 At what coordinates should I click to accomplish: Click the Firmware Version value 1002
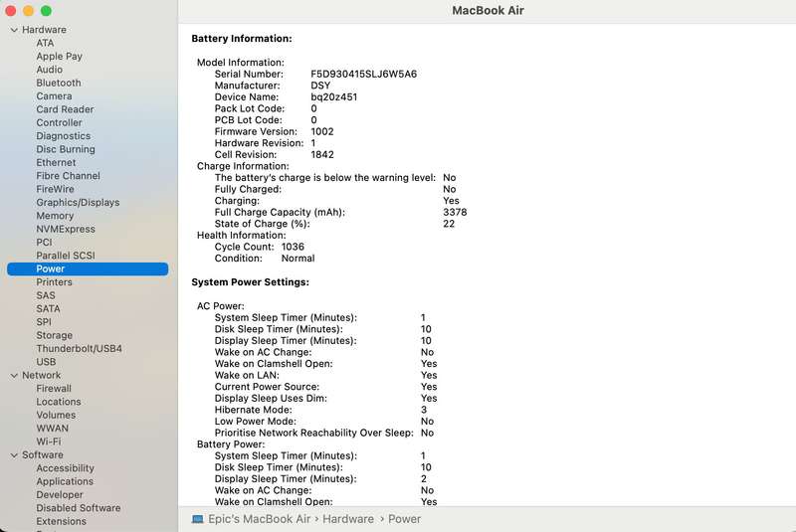[x=322, y=131]
